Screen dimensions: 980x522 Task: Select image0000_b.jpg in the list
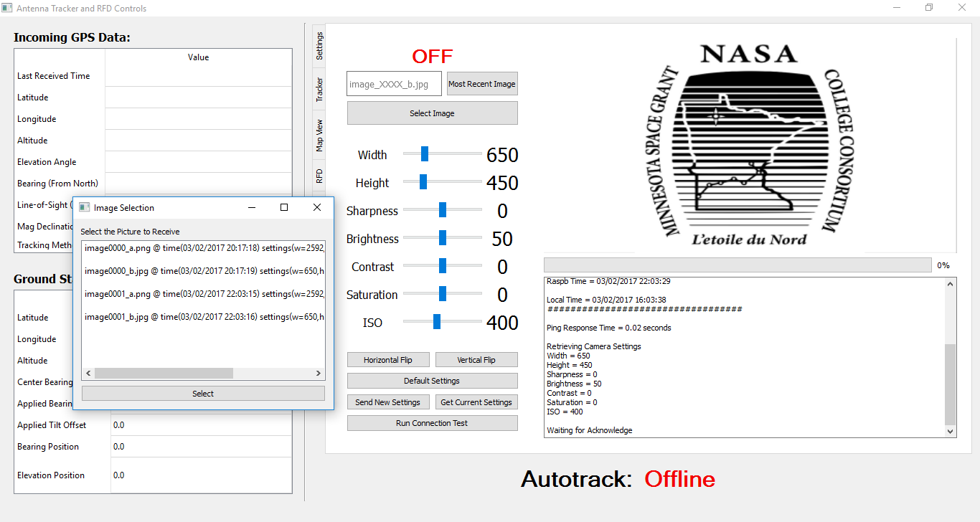[203, 271]
